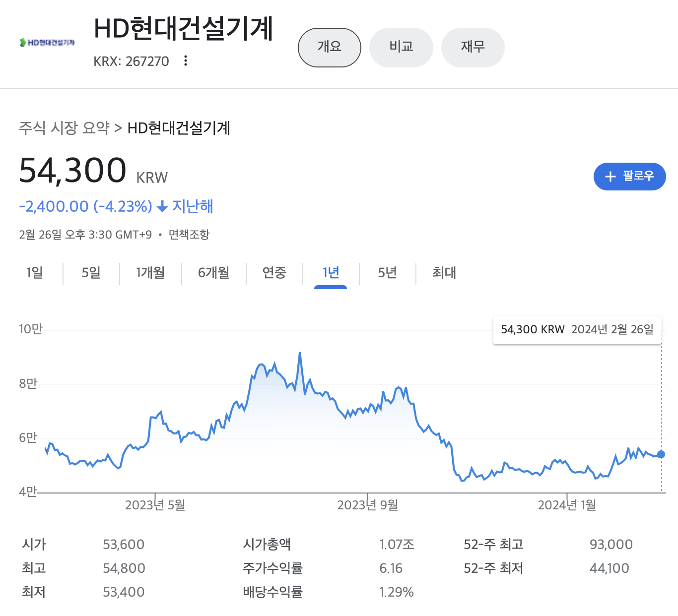
Task: Click the 시가 label
Action: pos(34,545)
